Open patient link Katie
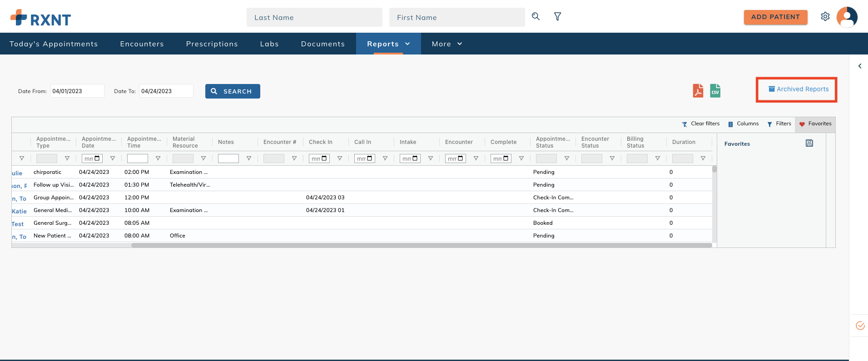The height and width of the screenshot is (361, 868). pyautogui.click(x=19, y=211)
